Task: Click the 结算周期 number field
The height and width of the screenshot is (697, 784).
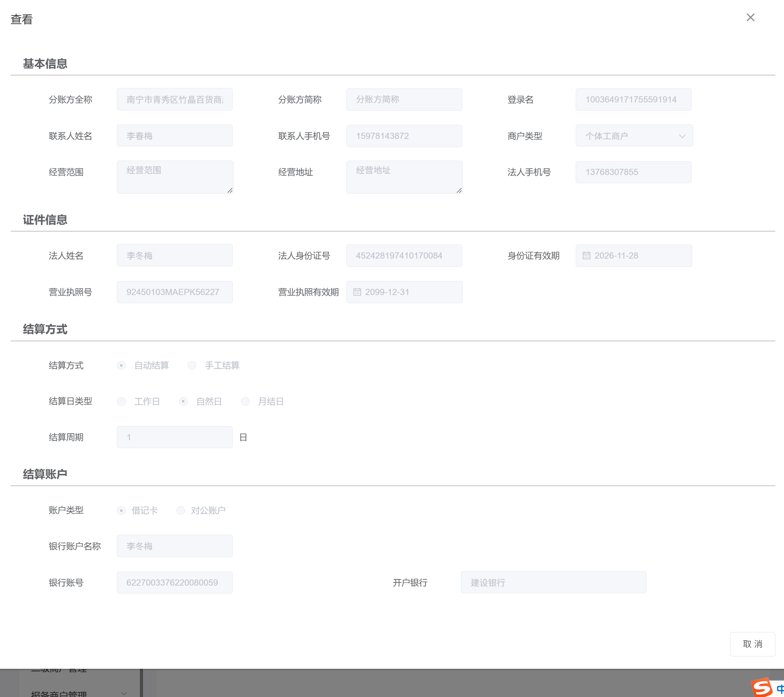Action: tap(175, 437)
